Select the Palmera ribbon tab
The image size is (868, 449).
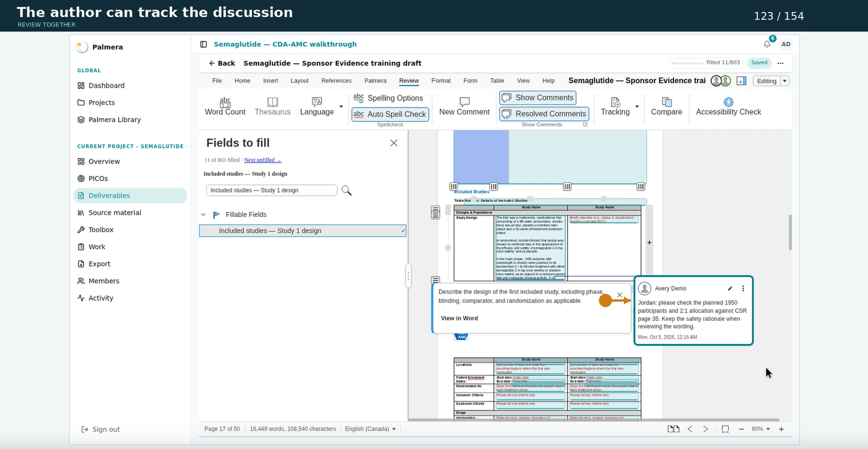click(375, 81)
